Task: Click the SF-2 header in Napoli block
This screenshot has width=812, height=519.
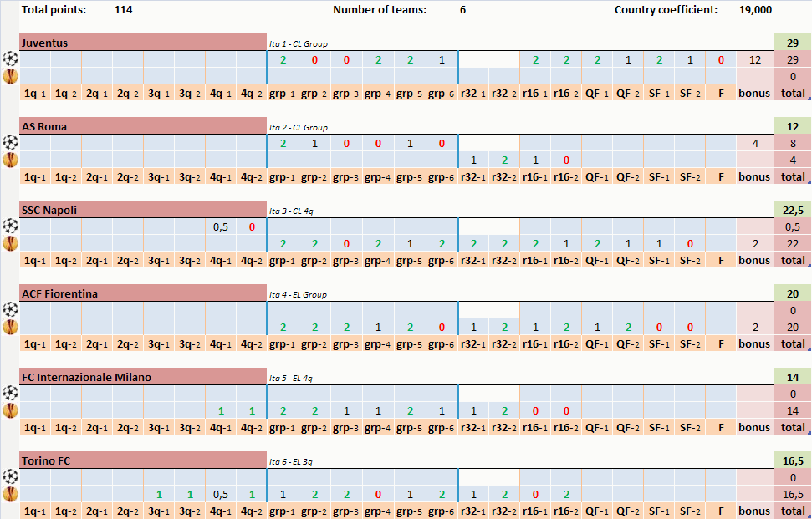Action: (x=690, y=260)
